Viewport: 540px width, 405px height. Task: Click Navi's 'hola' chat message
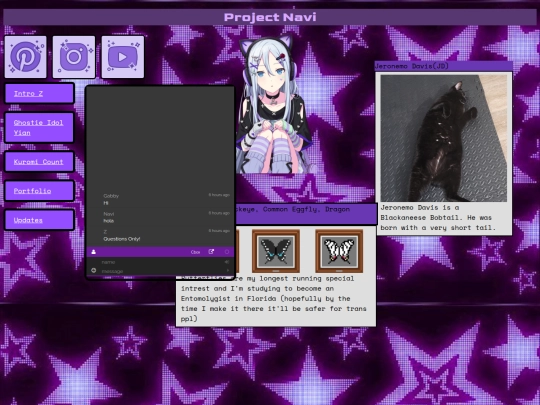[x=108, y=221]
